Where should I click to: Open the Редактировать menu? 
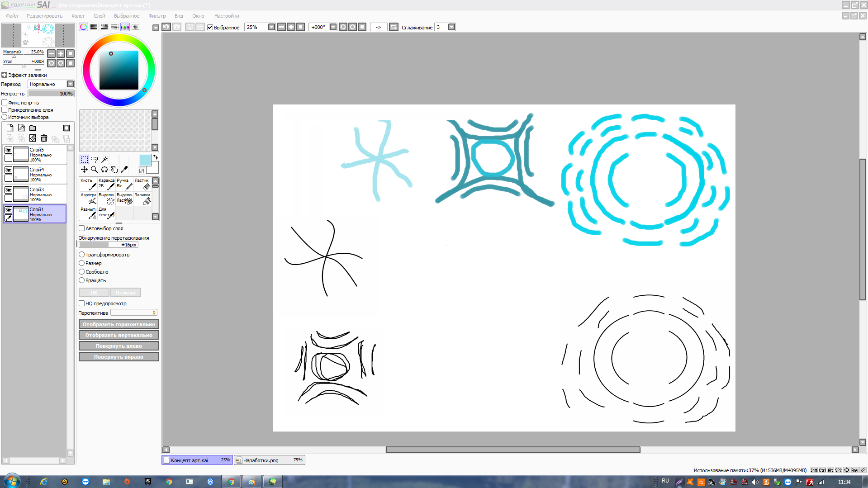(x=44, y=16)
